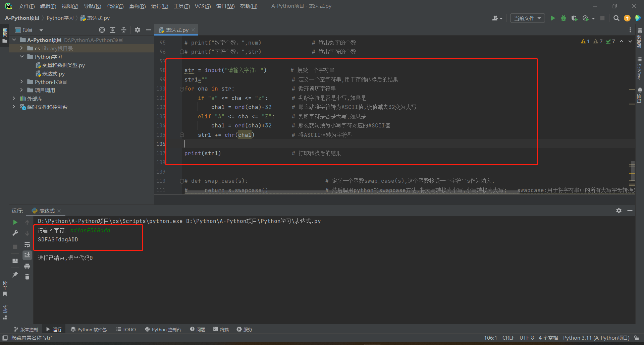
Task: Open Search Everywhere magnifier icon
Action: [616, 18]
